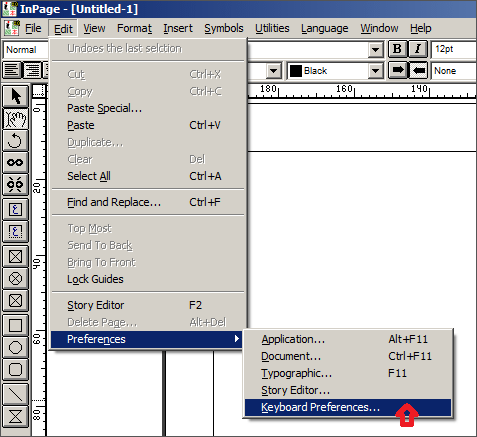Toggle Italic formatting button
The height and width of the screenshot is (437, 477).
pos(418,49)
